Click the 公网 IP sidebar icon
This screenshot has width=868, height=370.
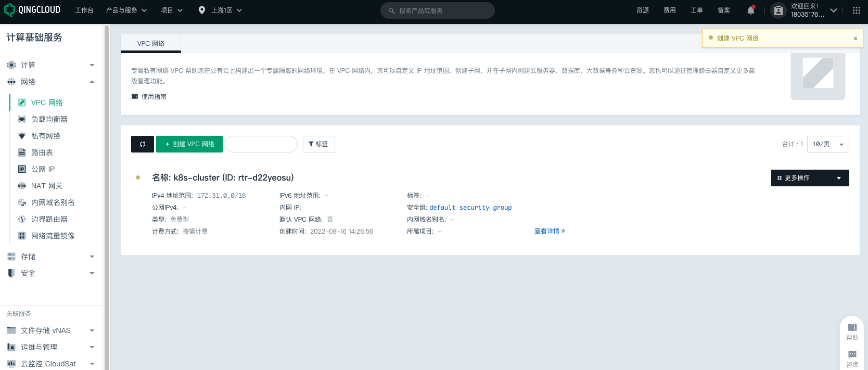22,169
